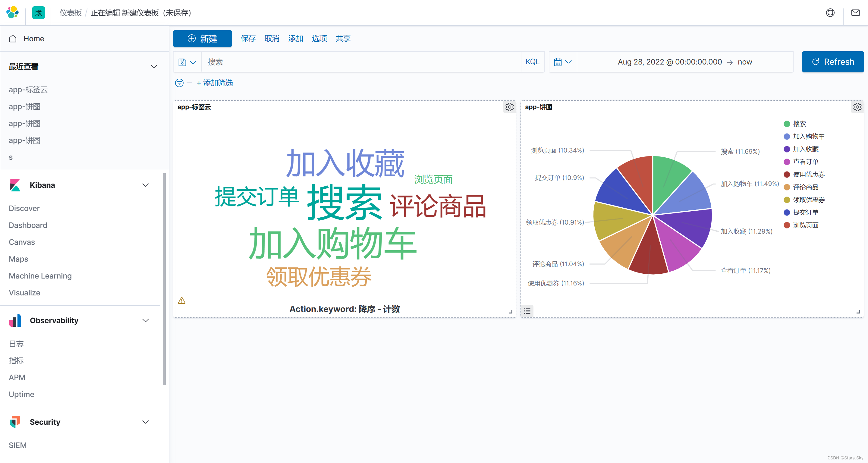Click the filter options funnel icon
The width and height of the screenshot is (868, 463).
179,83
